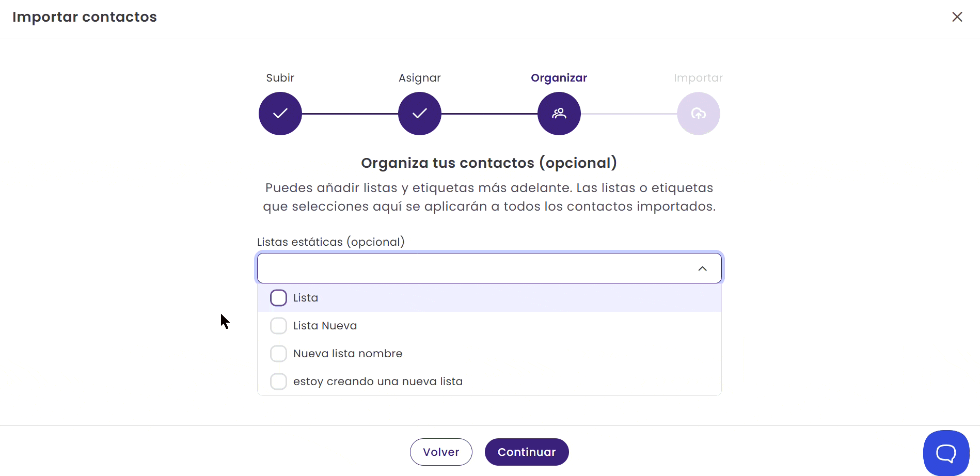Tick estoy creando una nueva lista checkbox

tap(278, 382)
